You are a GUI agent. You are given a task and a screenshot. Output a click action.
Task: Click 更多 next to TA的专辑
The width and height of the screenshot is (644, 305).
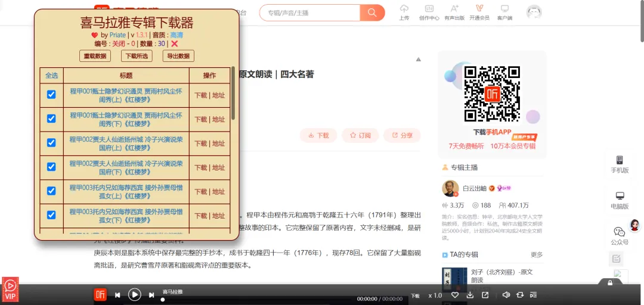(x=537, y=254)
